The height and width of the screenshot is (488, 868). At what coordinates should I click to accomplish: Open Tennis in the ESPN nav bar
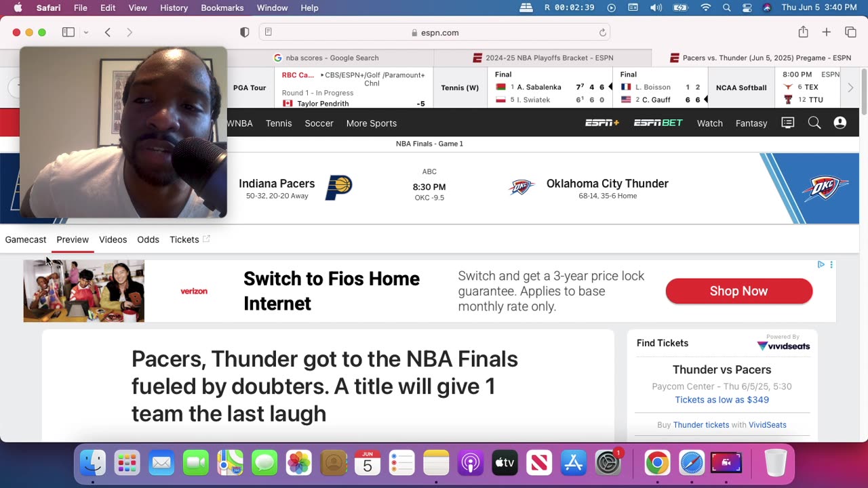[279, 123]
